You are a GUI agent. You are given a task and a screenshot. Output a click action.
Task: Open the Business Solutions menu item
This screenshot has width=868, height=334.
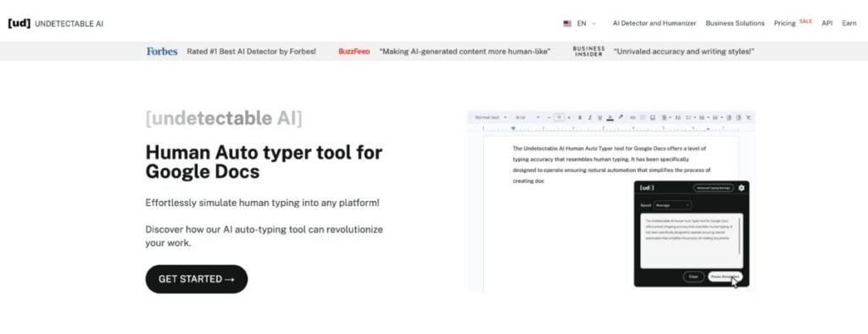735,23
